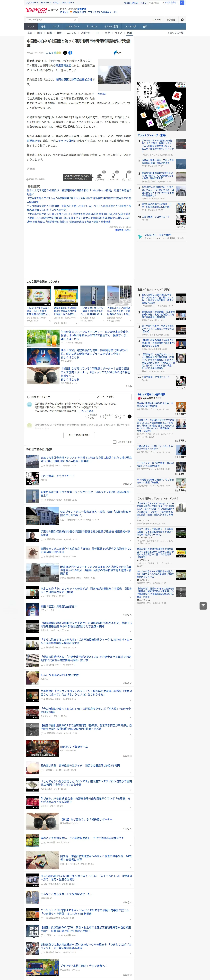React with the 新しい視点 exclamation icon
The width and height of the screenshot is (210, 980).
point(127,176)
